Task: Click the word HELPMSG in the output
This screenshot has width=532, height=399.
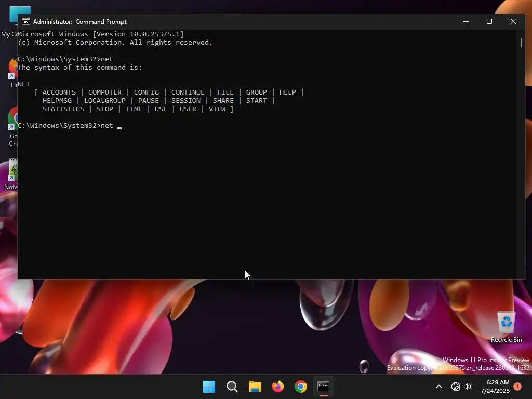Action: click(57, 101)
